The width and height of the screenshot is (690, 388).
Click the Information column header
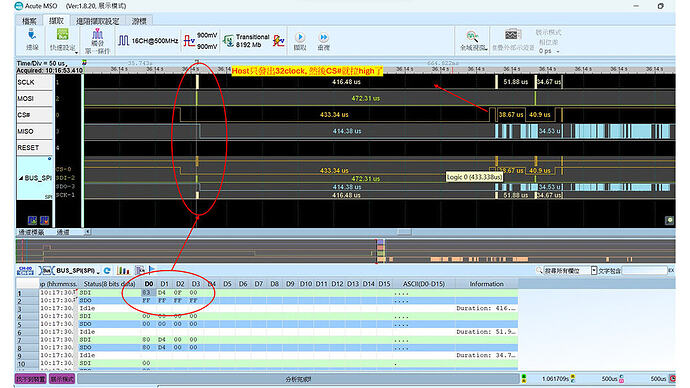tap(486, 284)
